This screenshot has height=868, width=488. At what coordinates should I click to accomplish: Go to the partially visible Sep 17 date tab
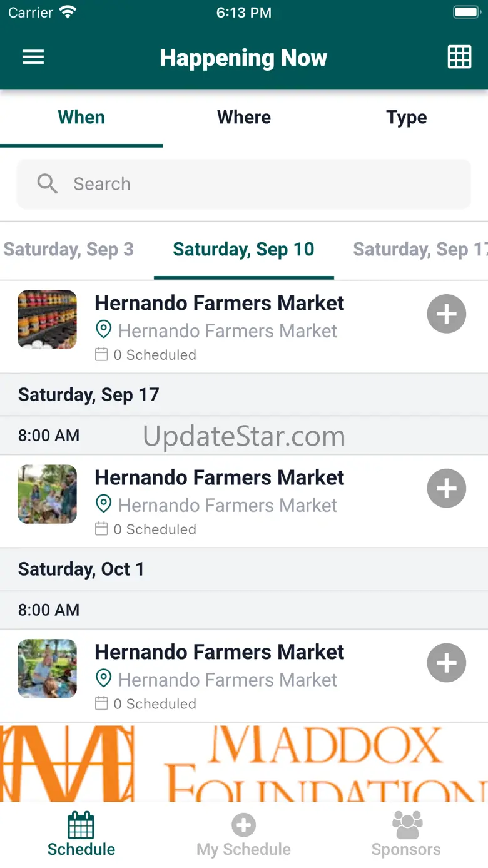[x=419, y=250]
